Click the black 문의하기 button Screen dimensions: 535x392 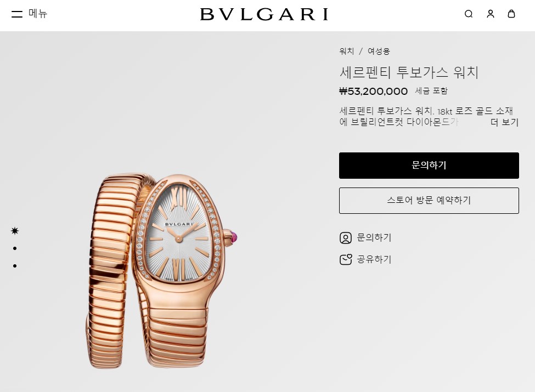click(429, 166)
